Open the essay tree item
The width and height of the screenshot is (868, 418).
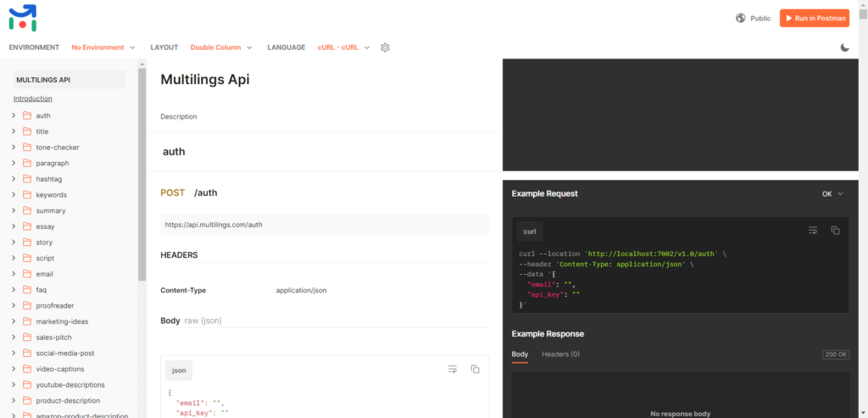[45, 226]
